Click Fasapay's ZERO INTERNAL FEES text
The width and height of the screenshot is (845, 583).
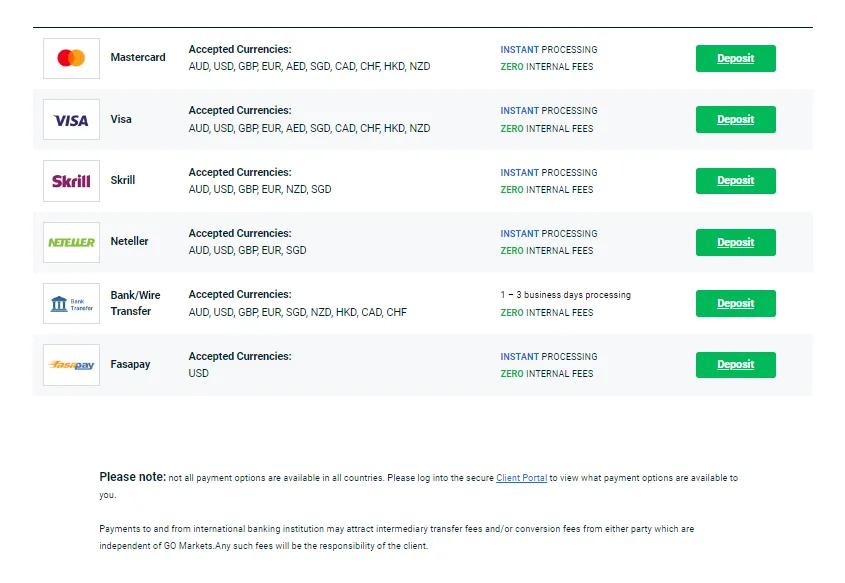546,373
